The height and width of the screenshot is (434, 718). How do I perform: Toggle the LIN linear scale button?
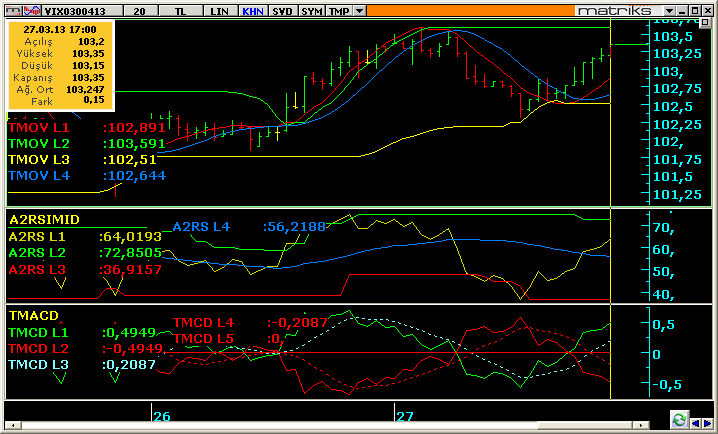pyautogui.click(x=220, y=9)
